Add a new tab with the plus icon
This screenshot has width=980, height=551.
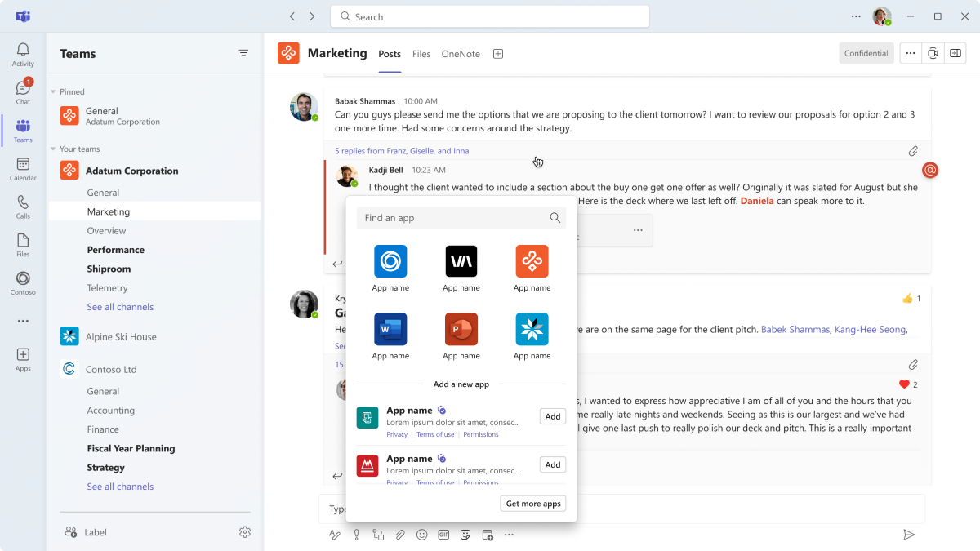(498, 54)
